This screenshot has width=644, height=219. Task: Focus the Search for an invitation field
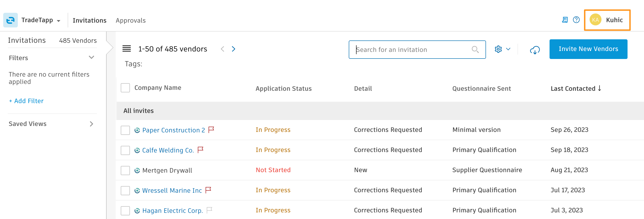pos(417,50)
